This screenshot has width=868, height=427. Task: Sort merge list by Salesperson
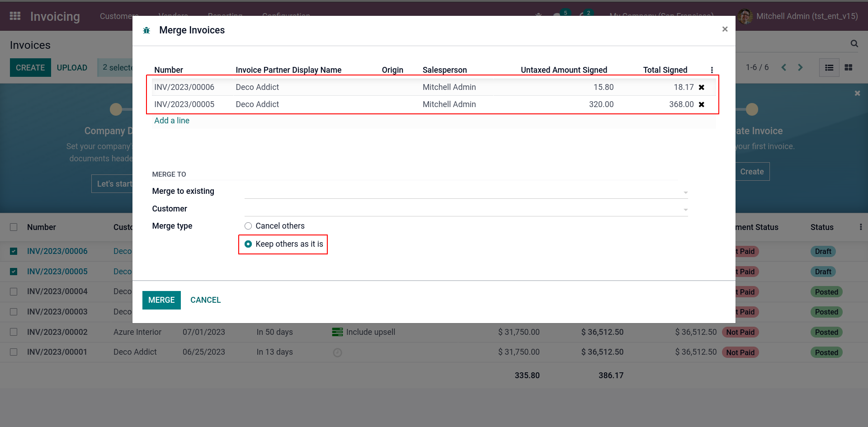[x=445, y=70]
